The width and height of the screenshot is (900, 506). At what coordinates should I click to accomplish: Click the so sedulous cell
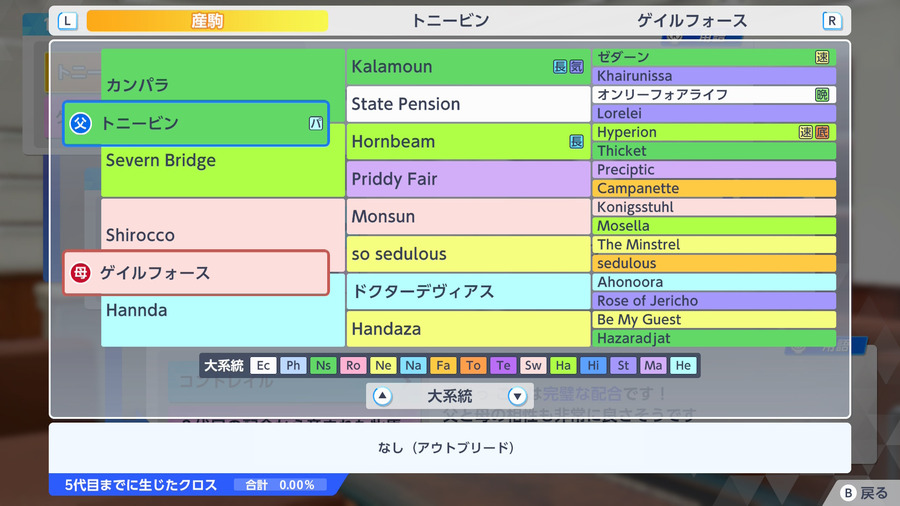(468, 254)
